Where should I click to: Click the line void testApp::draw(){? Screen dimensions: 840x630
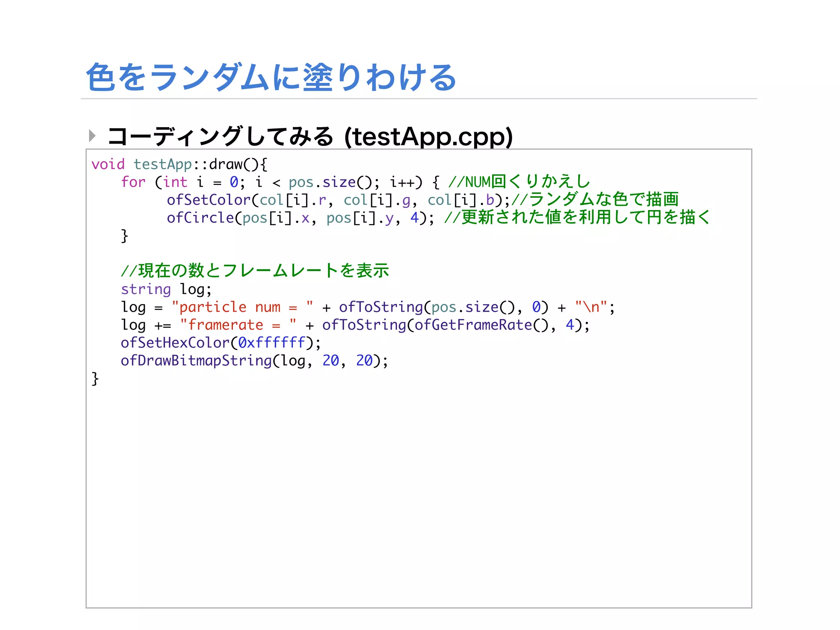tap(179, 164)
